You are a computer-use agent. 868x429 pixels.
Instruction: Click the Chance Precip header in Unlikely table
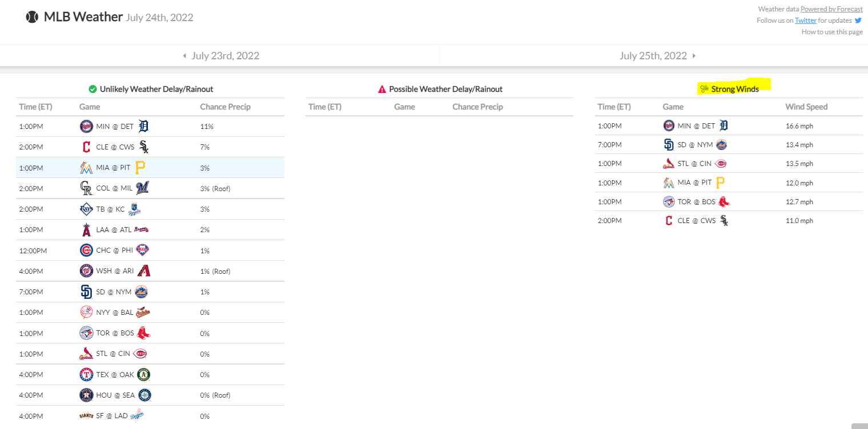[x=225, y=107]
